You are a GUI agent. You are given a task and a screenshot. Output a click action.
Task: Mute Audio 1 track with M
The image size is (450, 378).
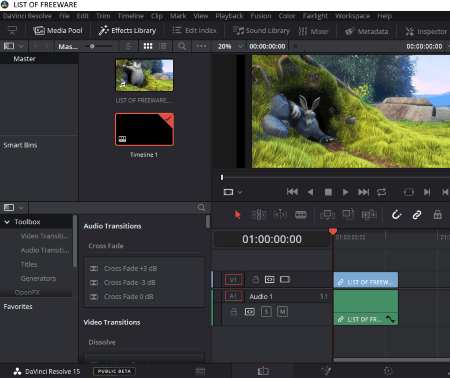click(282, 312)
